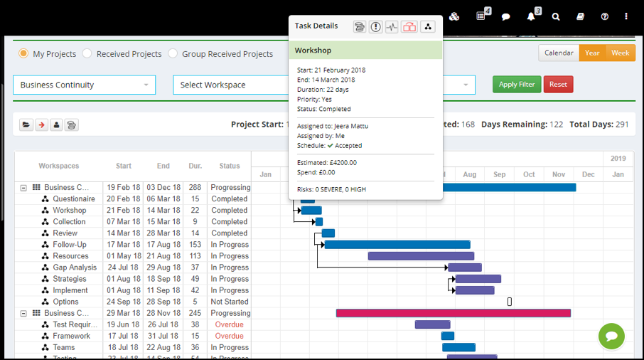Open the costs icon in Task Details
Viewport: 644px width, 360px height.
(360, 27)
